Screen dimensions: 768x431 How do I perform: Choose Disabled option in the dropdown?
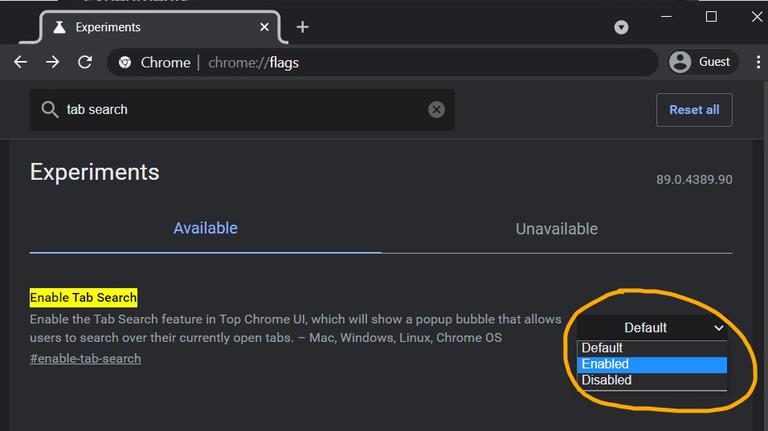pos(652,380)
